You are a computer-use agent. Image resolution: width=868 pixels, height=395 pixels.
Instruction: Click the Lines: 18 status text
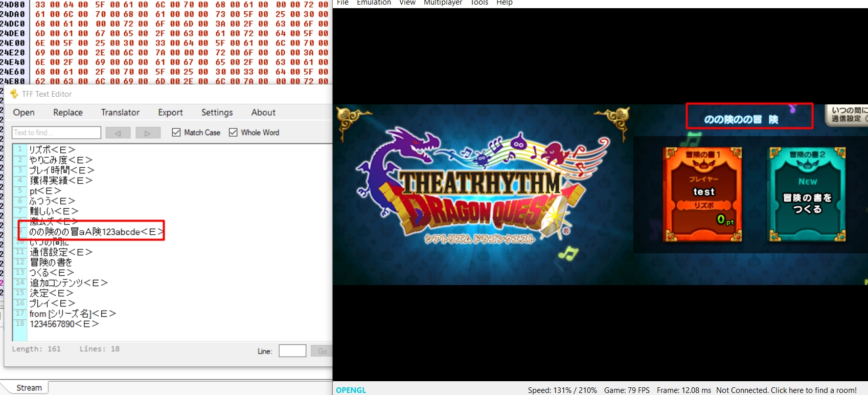pos(100,349)
